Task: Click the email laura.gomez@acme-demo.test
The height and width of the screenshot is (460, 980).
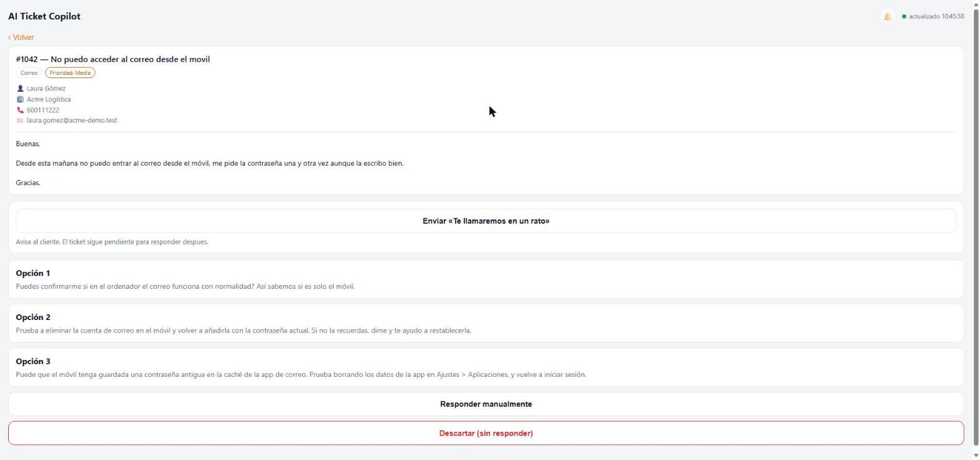Action: click(72, 121)
